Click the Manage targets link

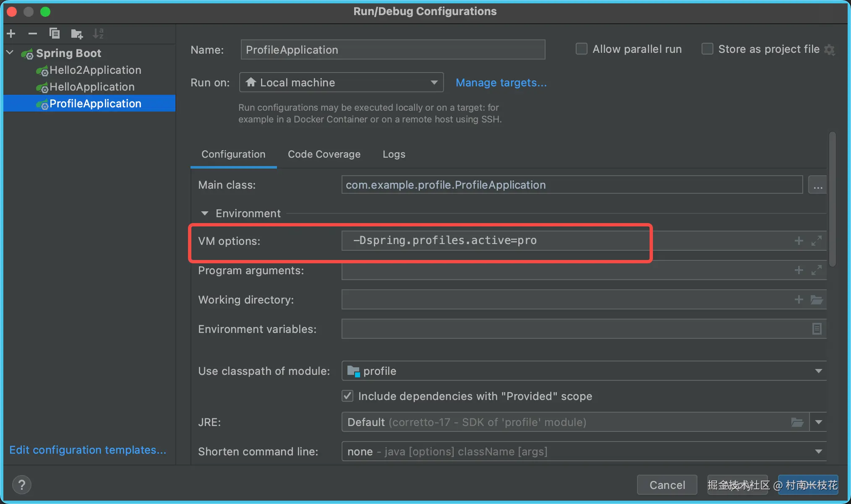501,83
